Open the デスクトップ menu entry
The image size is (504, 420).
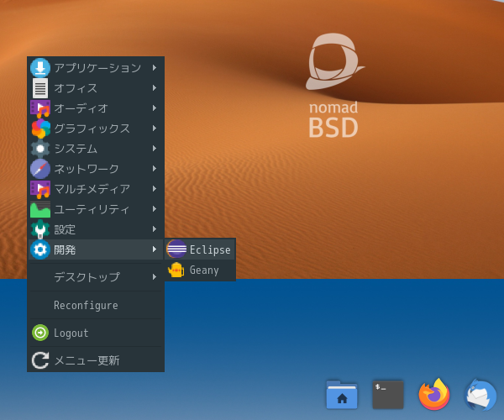click(96, 277)
